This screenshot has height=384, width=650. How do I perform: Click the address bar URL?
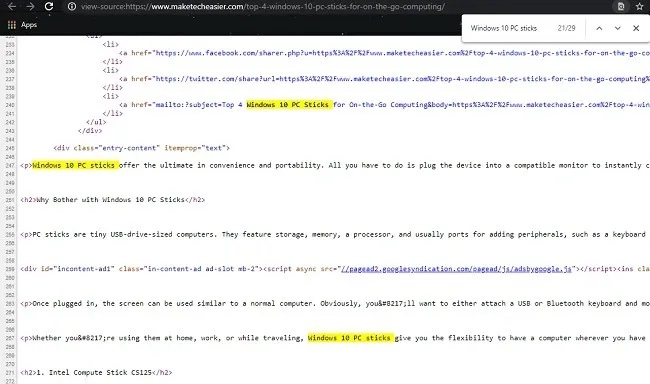[x=263, y=7]
